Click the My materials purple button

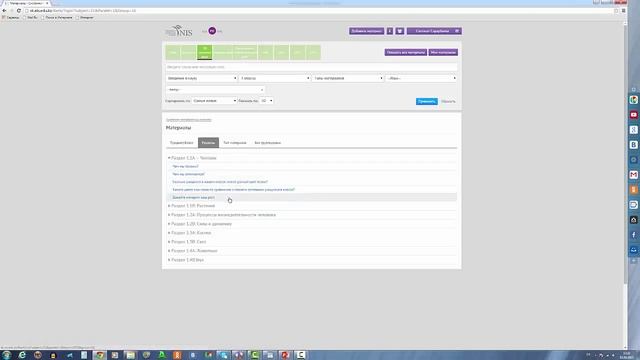[443, 52]
